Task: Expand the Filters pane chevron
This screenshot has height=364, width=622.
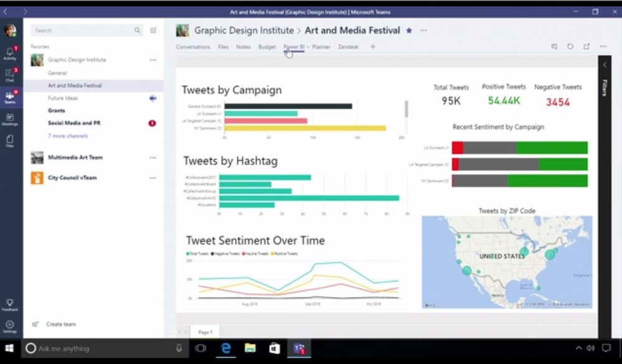Action: tap(605, 65)
